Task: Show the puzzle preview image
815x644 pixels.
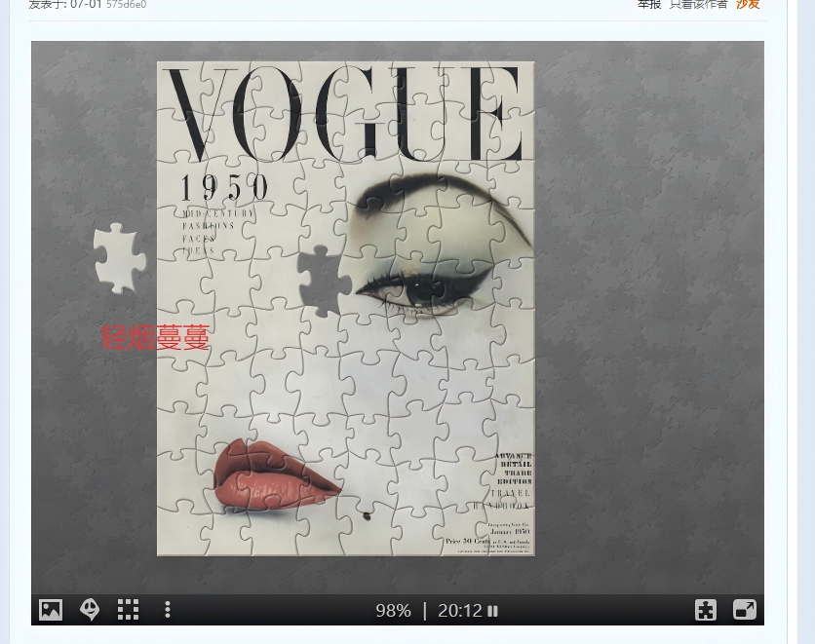Action: coord(51,610)
